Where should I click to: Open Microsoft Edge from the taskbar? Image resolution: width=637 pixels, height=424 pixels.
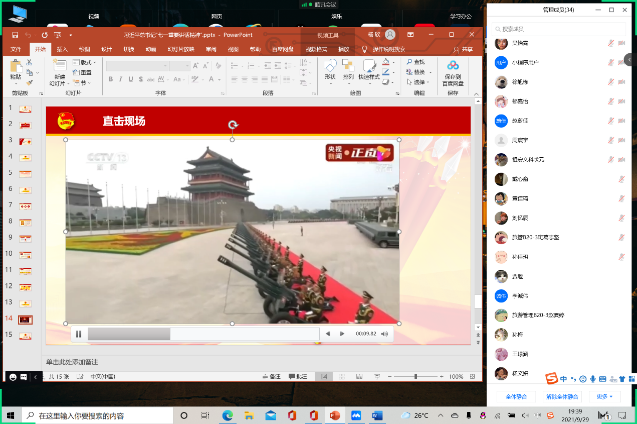click(x=228, y=415)
